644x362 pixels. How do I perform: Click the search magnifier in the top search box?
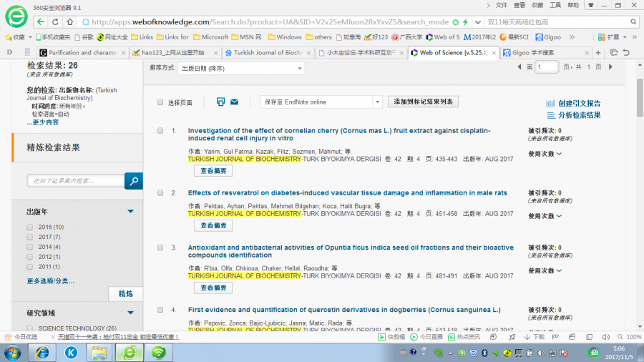tap(633, 22)
